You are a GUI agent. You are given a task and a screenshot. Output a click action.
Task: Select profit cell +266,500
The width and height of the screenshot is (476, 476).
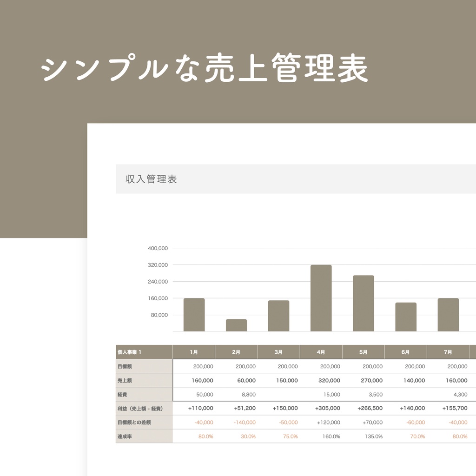click(364, 408)
